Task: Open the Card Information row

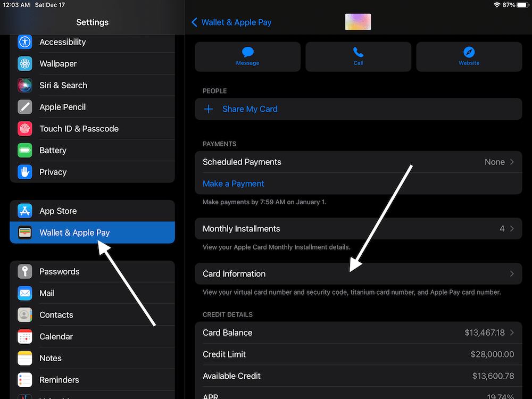Action: (x=358, y=274)
